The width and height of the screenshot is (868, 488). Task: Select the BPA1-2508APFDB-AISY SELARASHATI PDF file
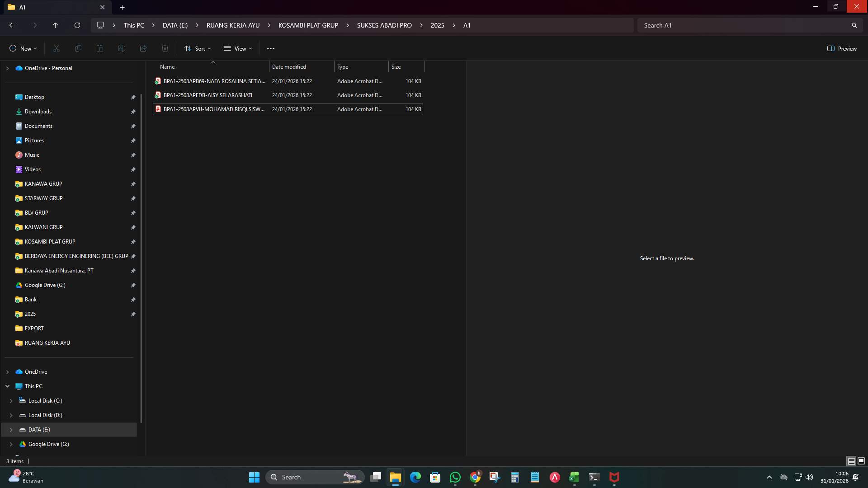pyautogui.click(x=208, y=95)
